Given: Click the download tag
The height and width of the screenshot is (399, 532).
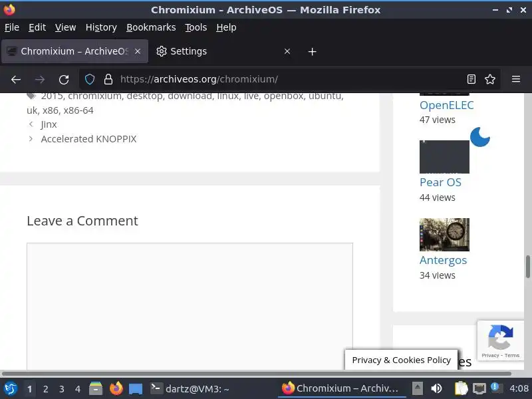Looking at the screenshot, I should [x=190, y=96].
